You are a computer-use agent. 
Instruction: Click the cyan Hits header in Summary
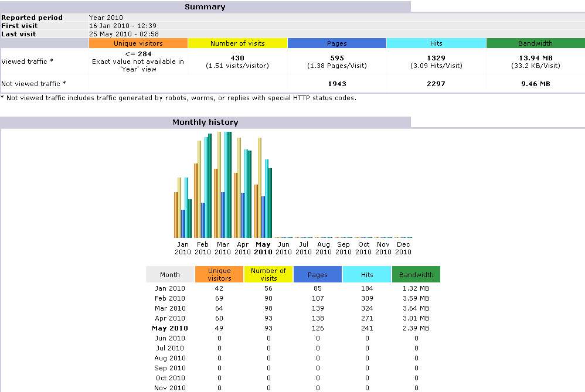pos(436,43)
